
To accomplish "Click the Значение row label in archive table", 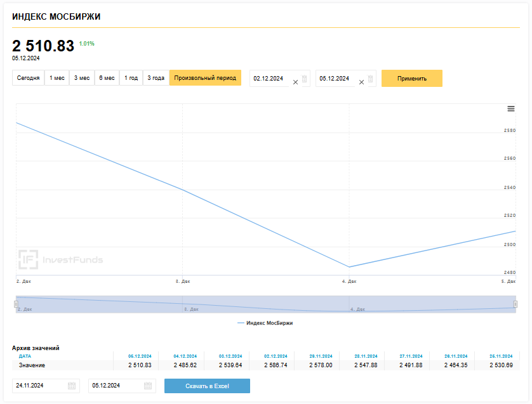I will (32, 365).
